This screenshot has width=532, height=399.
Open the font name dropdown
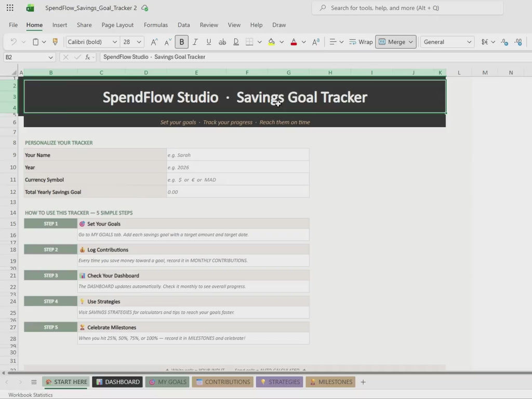coord(115,42)
